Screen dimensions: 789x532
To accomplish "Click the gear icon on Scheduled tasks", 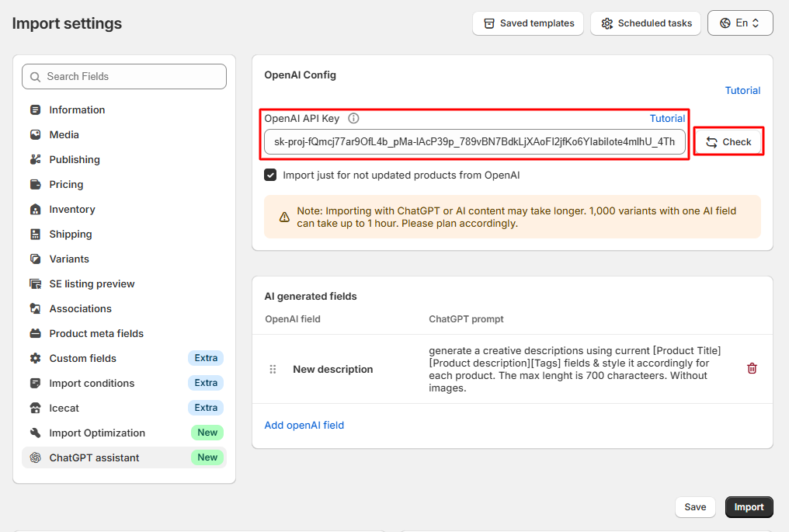I will pyautogui.click(x=607, y=23).
